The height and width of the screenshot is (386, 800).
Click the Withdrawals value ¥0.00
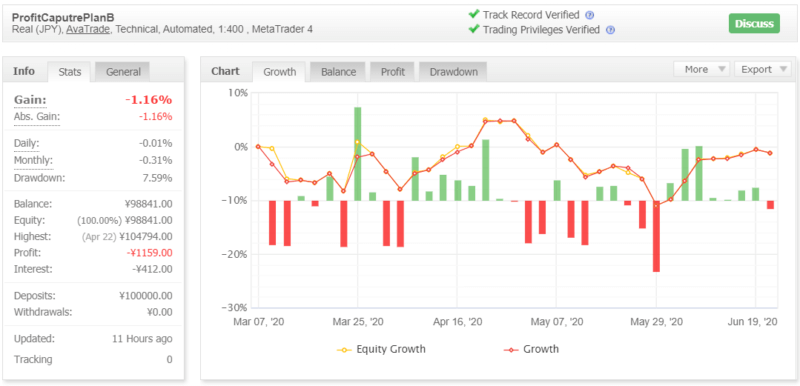pos(159,312)
